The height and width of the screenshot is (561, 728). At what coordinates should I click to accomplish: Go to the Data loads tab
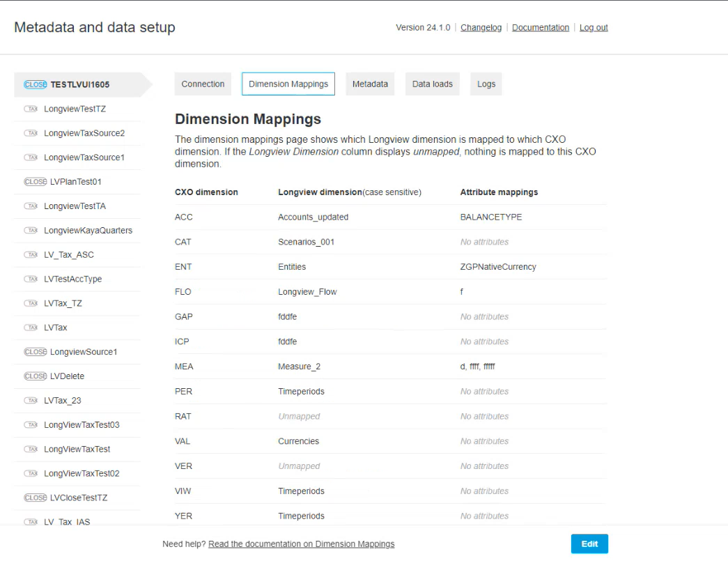click(x=432, y=84)
